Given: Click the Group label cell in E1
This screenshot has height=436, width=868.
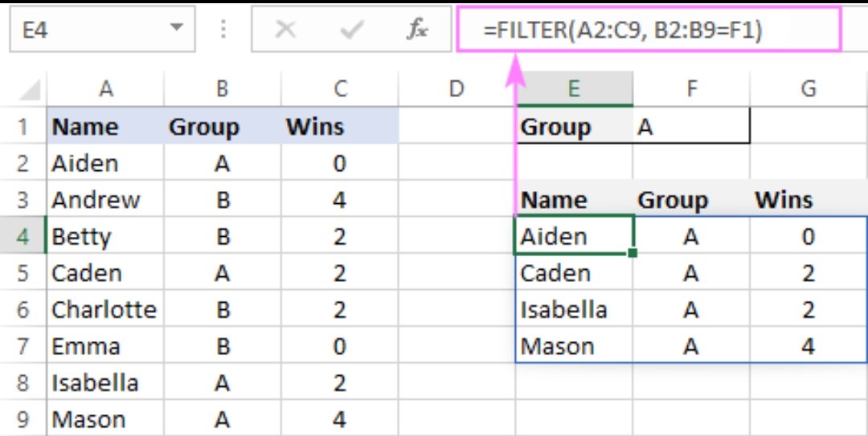Looking at the screenshot, I should 574,127.
